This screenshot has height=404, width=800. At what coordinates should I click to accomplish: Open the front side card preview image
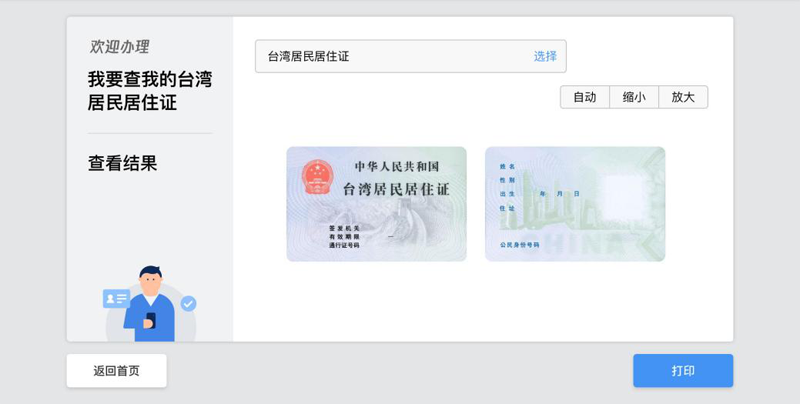tap(376, 204)
